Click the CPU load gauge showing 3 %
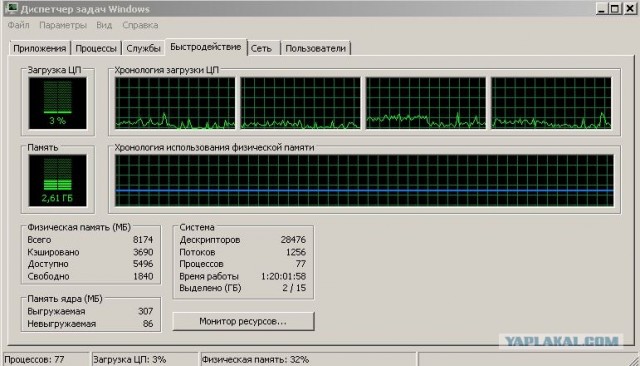 coord(58,103)
